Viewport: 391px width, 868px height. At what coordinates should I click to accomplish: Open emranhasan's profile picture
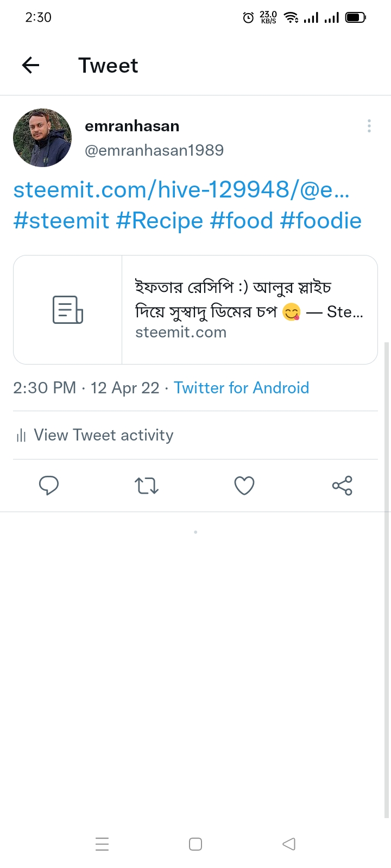click(x=42, y=138)
